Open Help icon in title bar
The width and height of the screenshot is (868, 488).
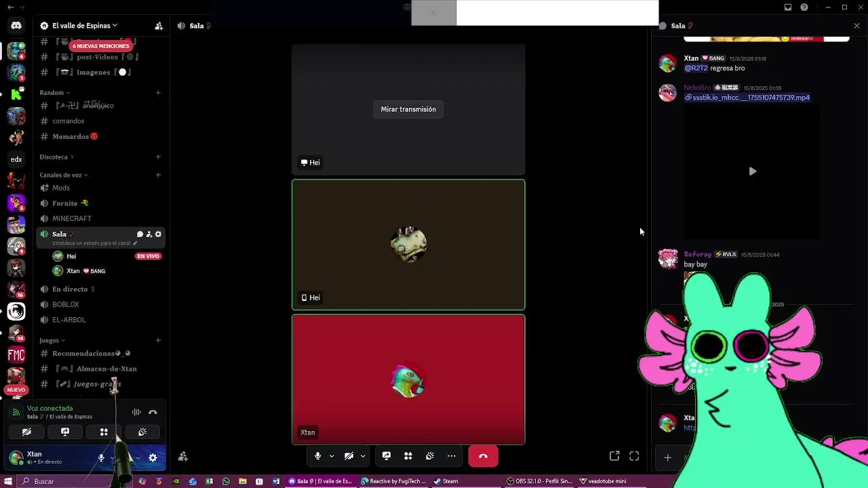pos(804,7)
